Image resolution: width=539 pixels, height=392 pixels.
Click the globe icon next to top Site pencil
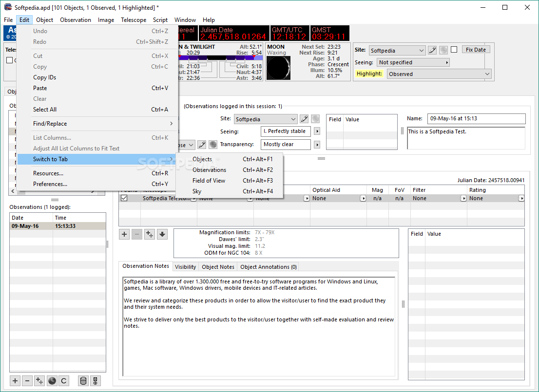[x=443, y=50]
